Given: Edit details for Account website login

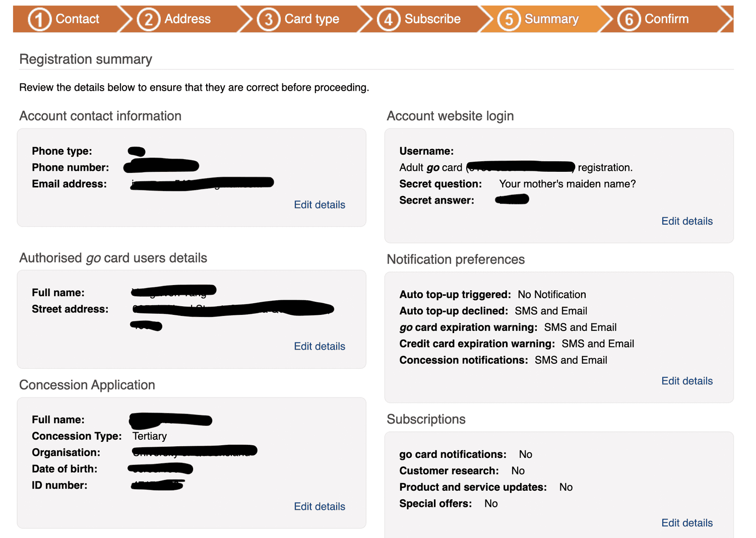Looking at the screenshot, I should click(687, 221).
